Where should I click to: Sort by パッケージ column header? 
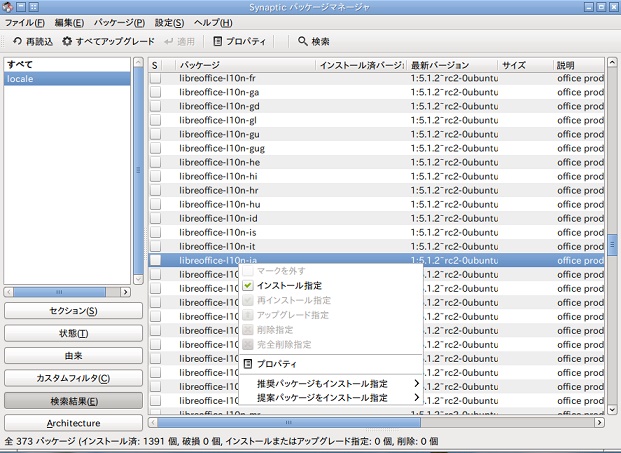[246, 65]
